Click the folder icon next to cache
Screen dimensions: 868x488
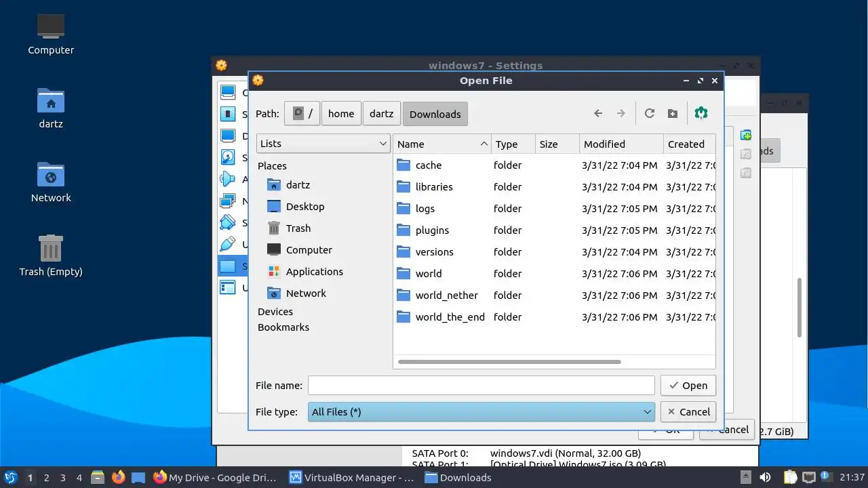click(x=404, y=165)
